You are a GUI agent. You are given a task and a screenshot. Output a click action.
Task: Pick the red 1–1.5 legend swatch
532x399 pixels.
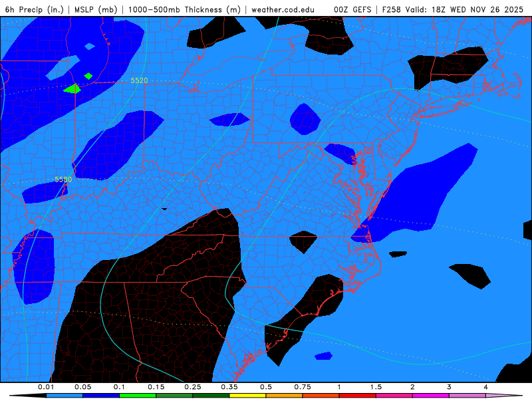(358, 396)
